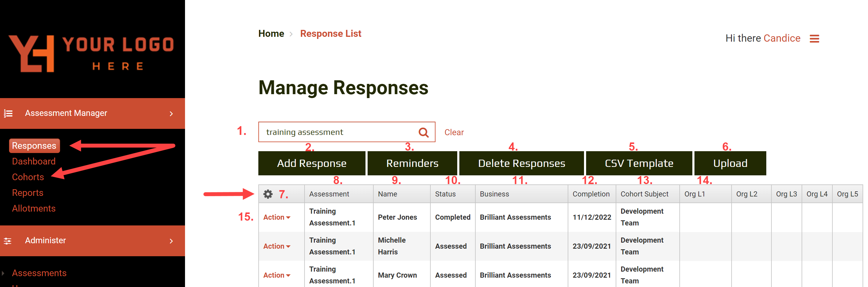Image resolution: width=868 pixels, height=287 pixels.
Task: Click the Assessment Manager list icon
Action: pyautogui.click(x=8, y=113)
